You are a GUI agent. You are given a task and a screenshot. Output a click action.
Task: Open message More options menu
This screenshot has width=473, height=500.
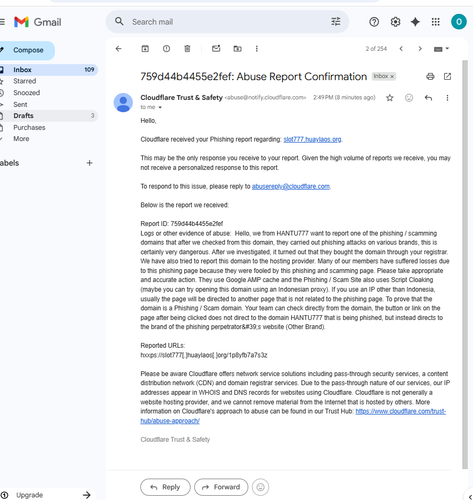[447, 98]
